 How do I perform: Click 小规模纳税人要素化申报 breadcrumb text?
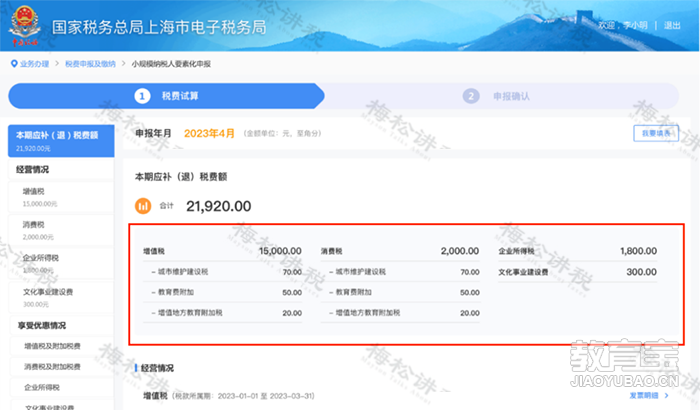coord(171,64)
